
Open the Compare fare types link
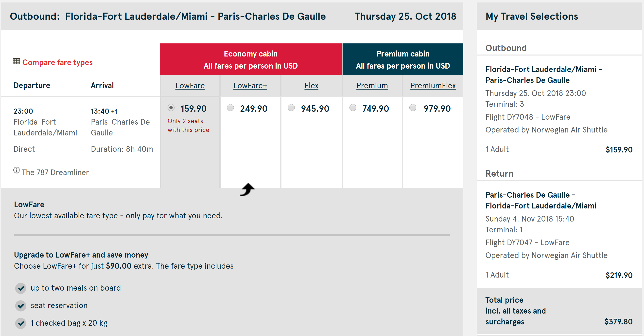click(57, 62)
